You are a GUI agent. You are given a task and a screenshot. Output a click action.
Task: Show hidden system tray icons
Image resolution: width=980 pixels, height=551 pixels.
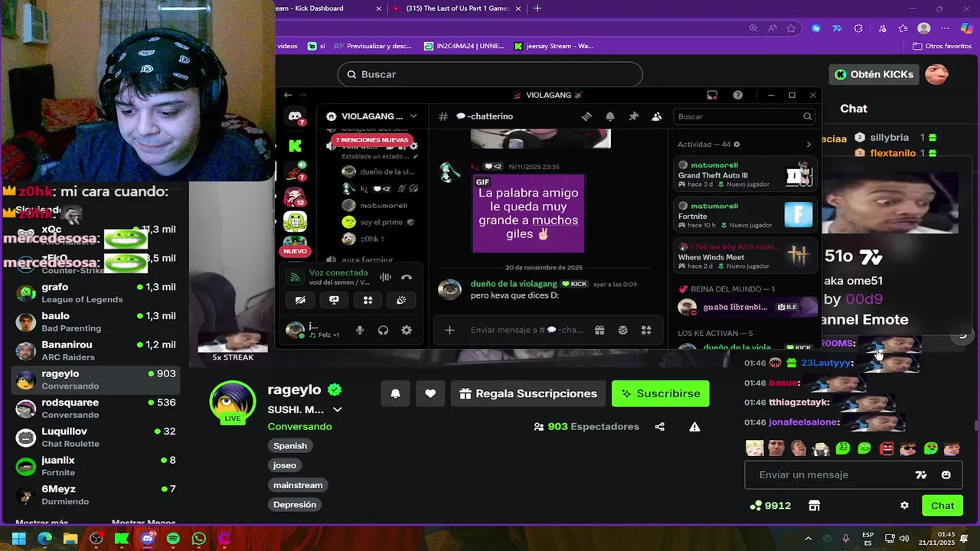808,539
